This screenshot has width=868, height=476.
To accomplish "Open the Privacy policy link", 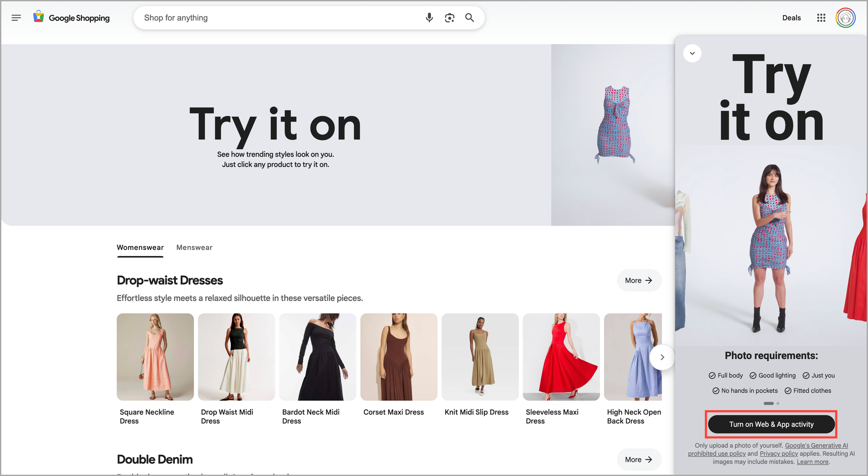I will 779,453.
